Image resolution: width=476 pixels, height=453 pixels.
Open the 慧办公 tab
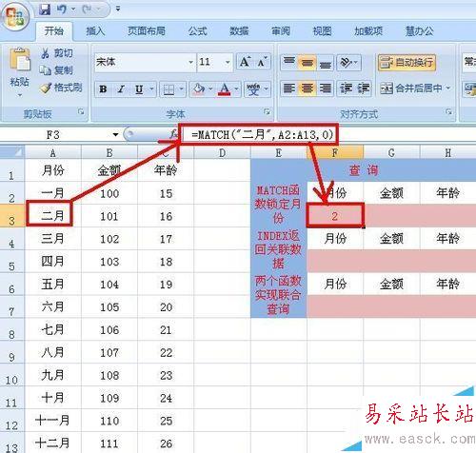(x=419, y=31)
